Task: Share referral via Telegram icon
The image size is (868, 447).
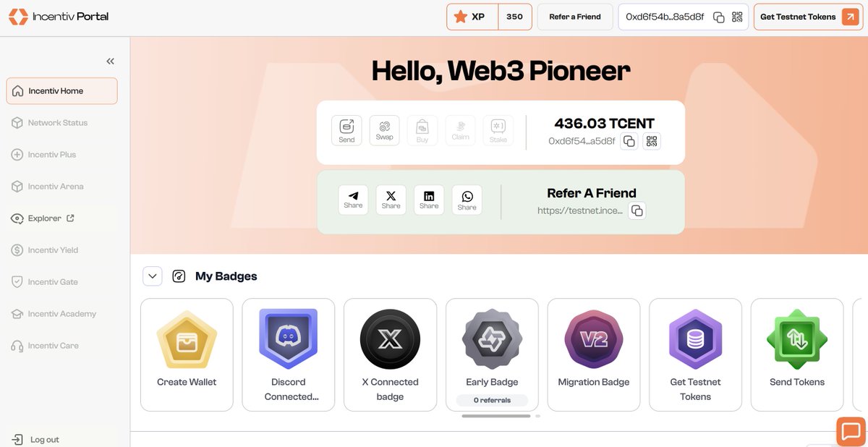Action: click(x=353, y=200)
